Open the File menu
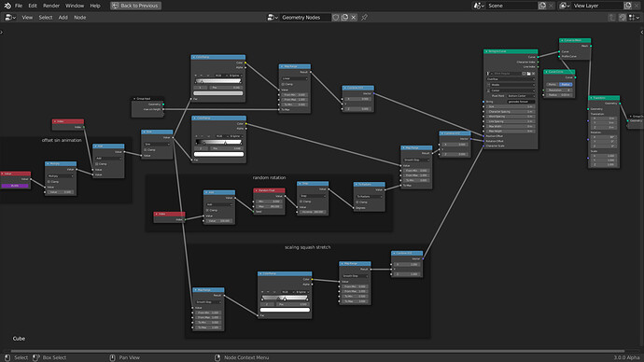The width and height of the screenshot is (644, 362). pos(19,6)
